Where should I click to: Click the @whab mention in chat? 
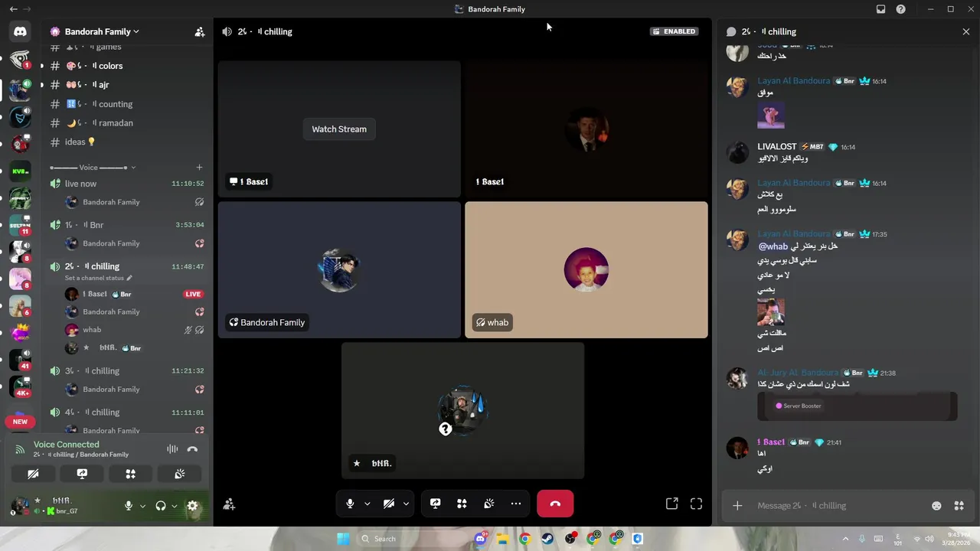pyautogui.click(x=773, y=246)
